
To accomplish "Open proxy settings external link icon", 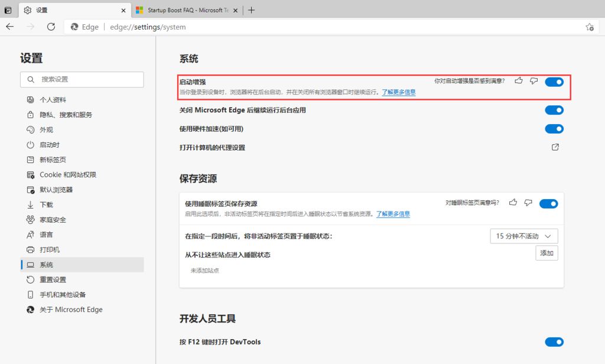I will pos(555,147).
